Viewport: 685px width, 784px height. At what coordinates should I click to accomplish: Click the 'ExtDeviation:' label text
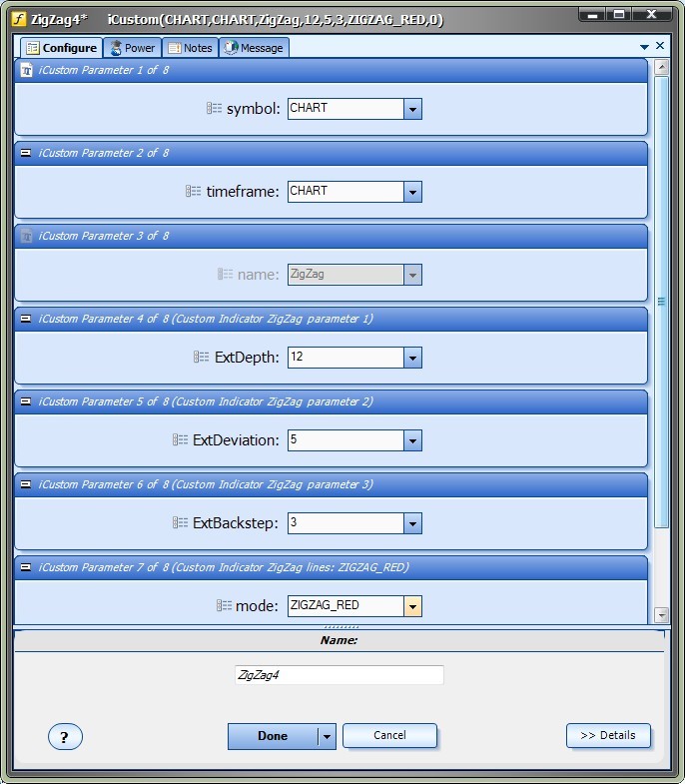click(236, 440)
